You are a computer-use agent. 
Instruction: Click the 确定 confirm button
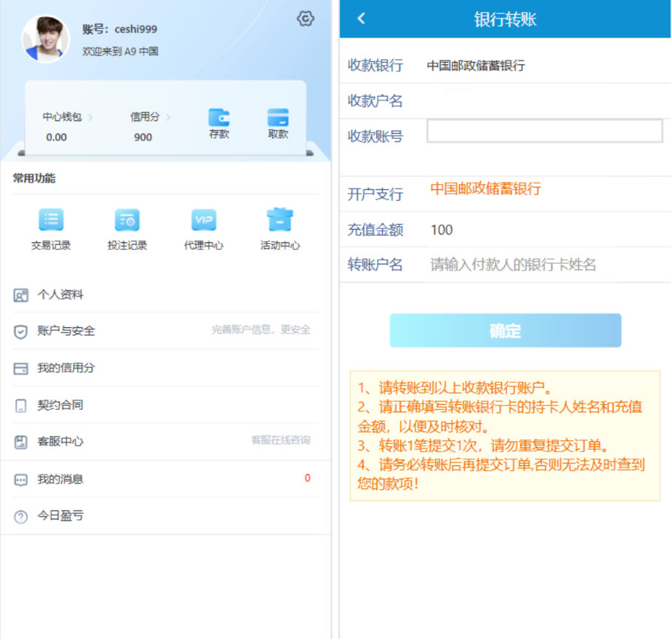pos(505,331)
